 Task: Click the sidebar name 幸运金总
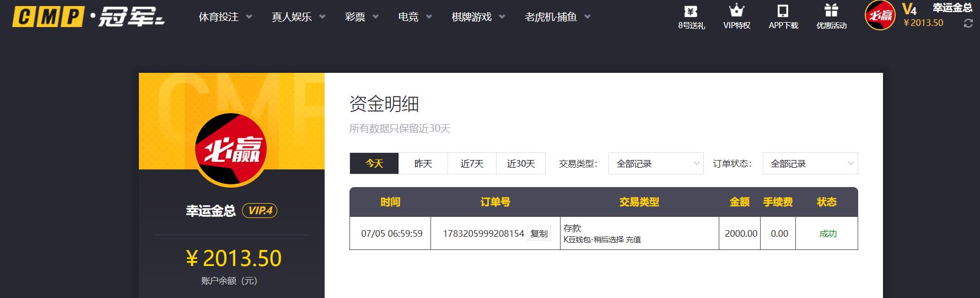[211, 211]
